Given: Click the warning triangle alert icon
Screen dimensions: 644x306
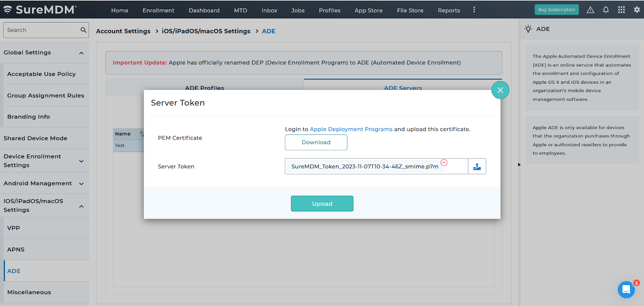Looking at the screenshot, I should point(590,10).
